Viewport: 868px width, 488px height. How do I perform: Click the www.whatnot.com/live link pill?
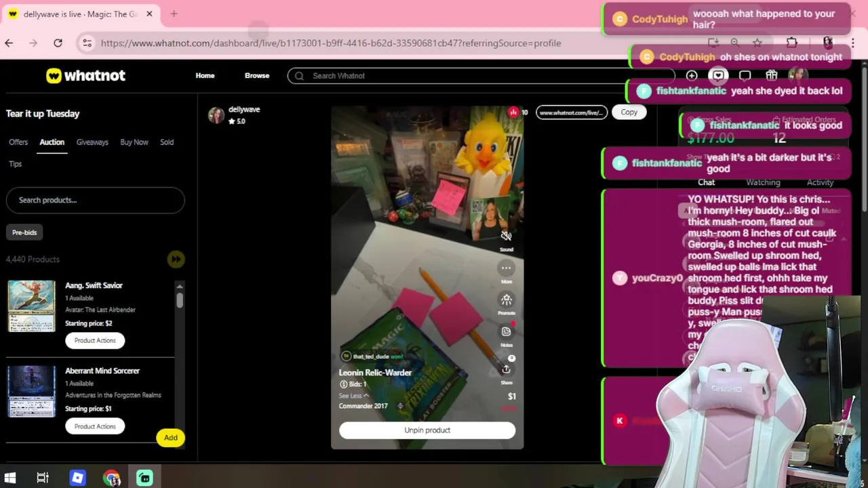[x=571, y=113]
